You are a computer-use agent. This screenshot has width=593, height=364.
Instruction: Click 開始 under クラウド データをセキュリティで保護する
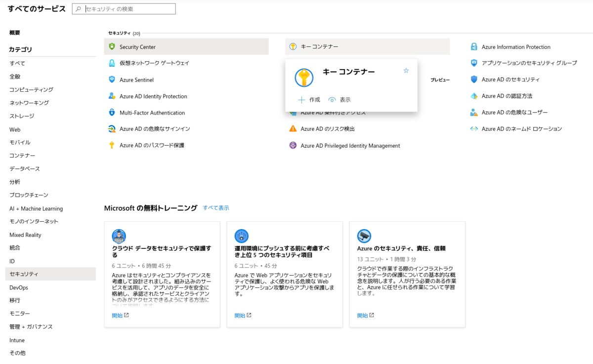[120, 316]
